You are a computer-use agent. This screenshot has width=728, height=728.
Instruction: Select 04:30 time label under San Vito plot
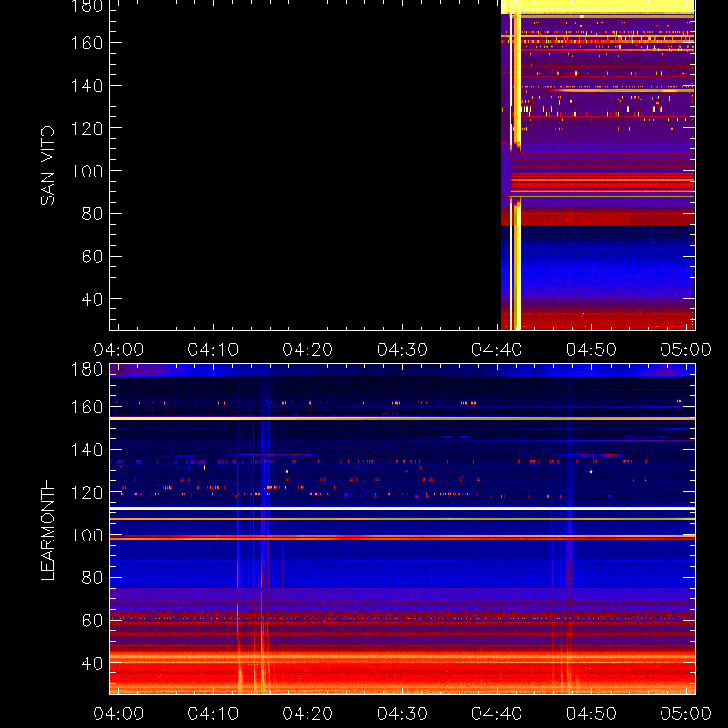(402, 349)
